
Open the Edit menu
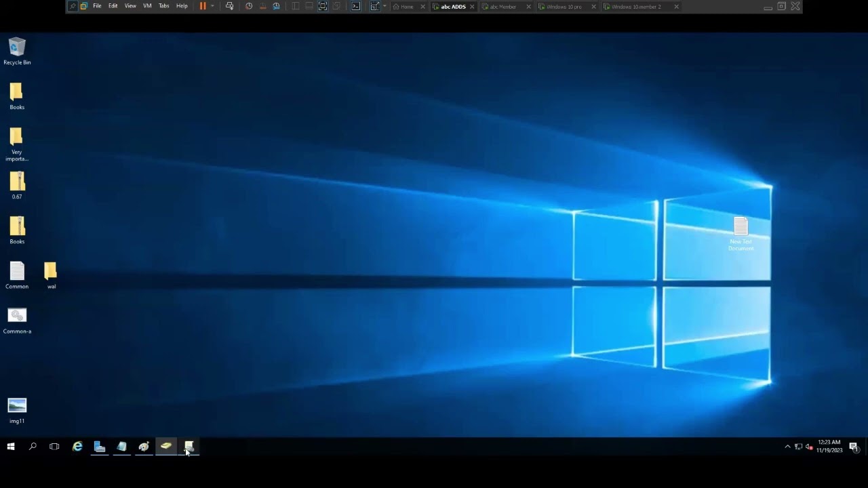click(113, 6)
